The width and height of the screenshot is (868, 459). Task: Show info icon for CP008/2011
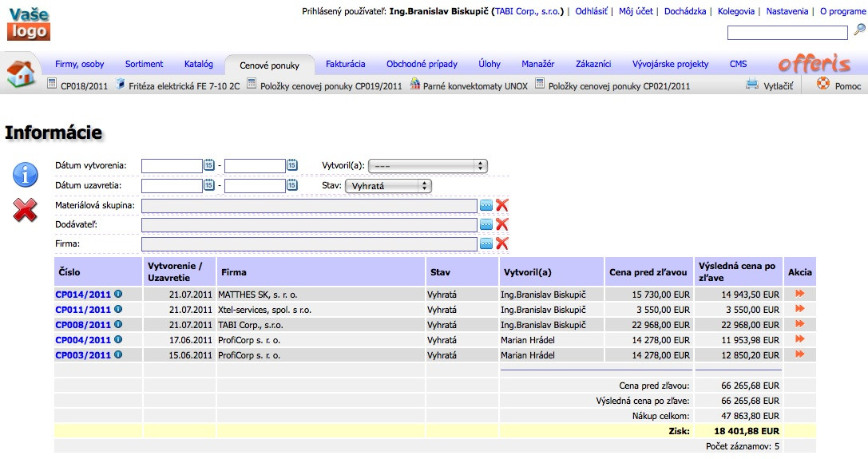(118, 324)
